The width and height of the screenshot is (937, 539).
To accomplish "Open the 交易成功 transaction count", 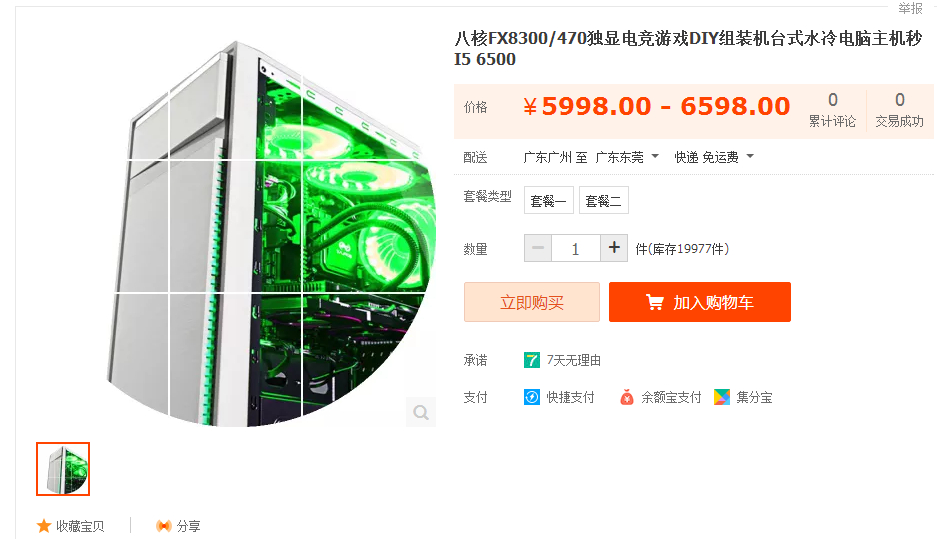I will pyautogui.click(x=899, y=111).
